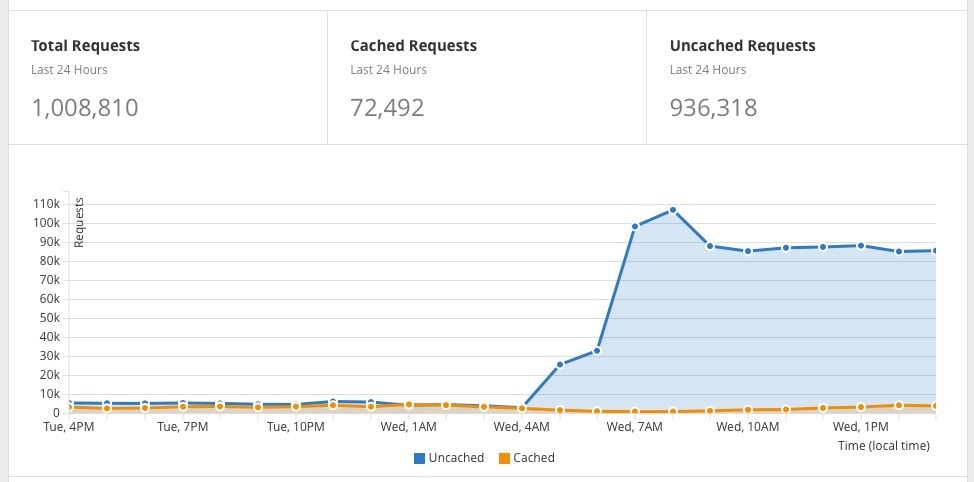Click the first Uncached point above Tue, 4PM
The width and height of the screenshot is (974, 482).
(x=69, y=403)
